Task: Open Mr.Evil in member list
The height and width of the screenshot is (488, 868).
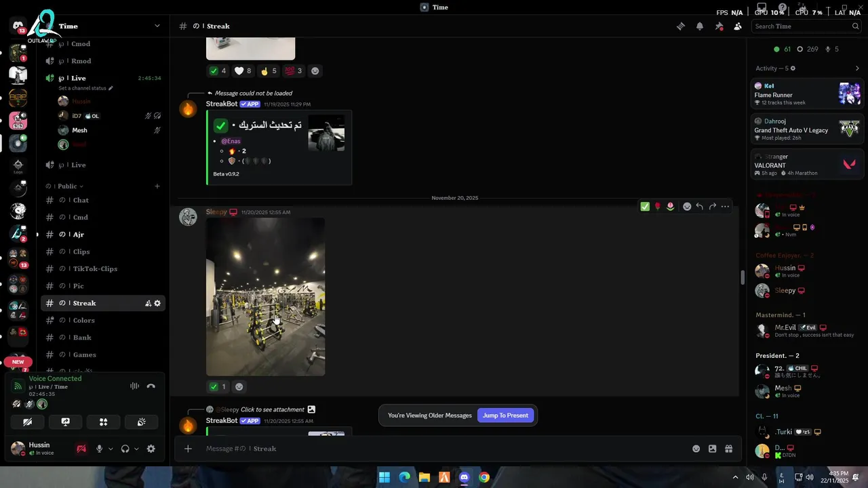Action: 807,331
